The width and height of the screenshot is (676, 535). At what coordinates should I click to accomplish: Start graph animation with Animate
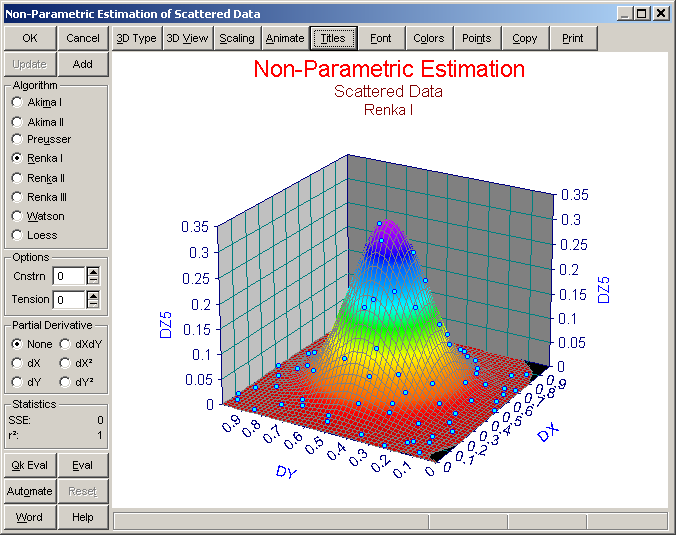tap(285, 38)
